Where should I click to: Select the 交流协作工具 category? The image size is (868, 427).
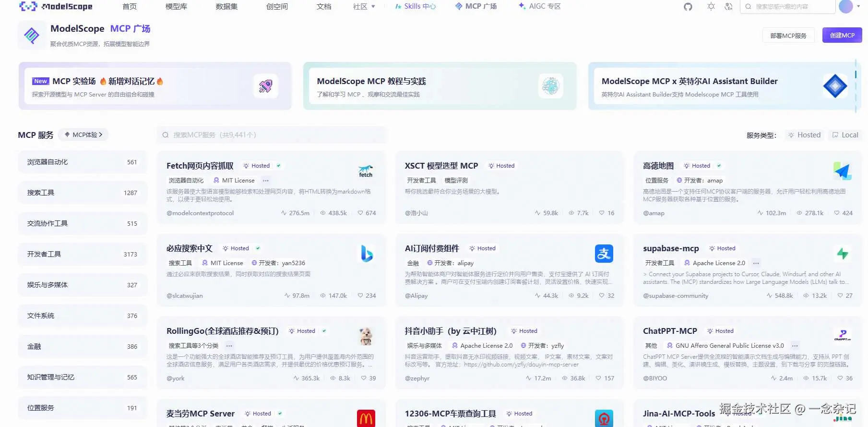[83, 224]
